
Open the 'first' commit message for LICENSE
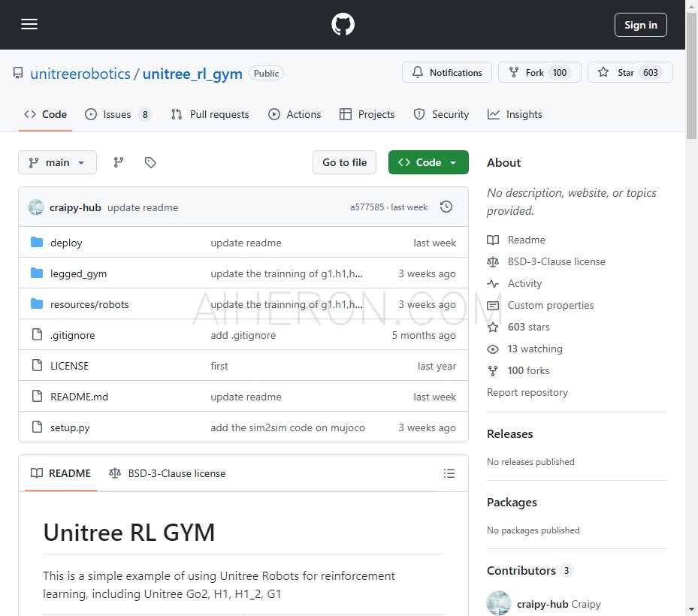[x=219, y=366]
